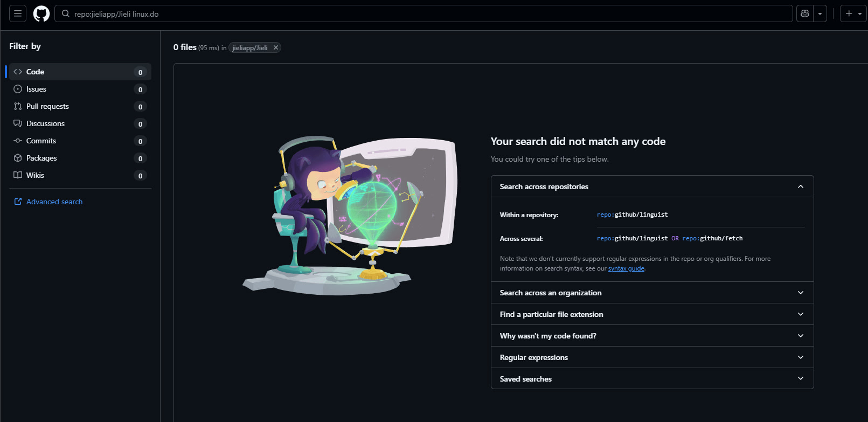Viewport: 868px width, 422px height.
Task: Expand Regular expressions section
Action: (652, 357)
